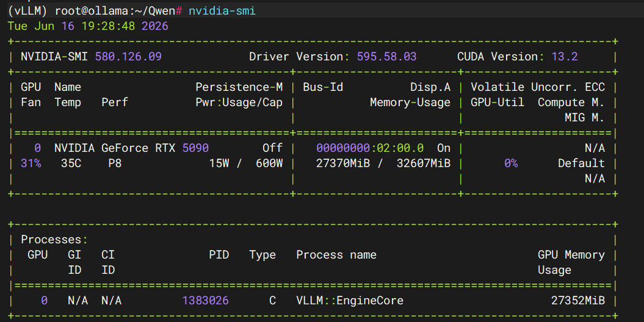This screenshot has width=644, height=322.
Task: Click the typed nvidia-smi command
Action: (222, 10)
